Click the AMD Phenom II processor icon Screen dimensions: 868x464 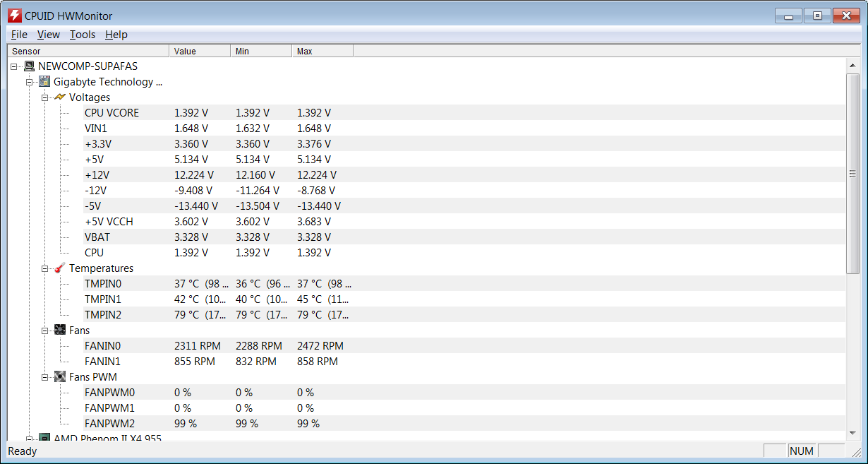click(x=44, y=439)
